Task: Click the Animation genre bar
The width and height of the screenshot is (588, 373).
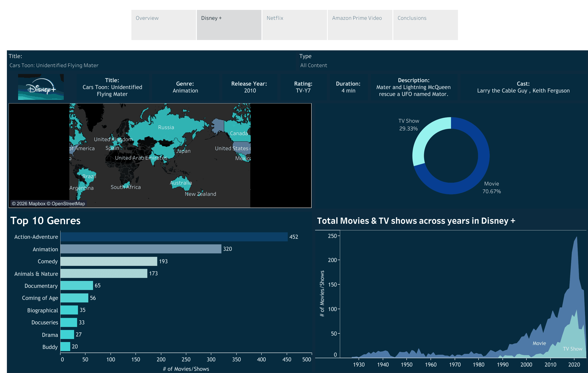Action: point(141,249)
